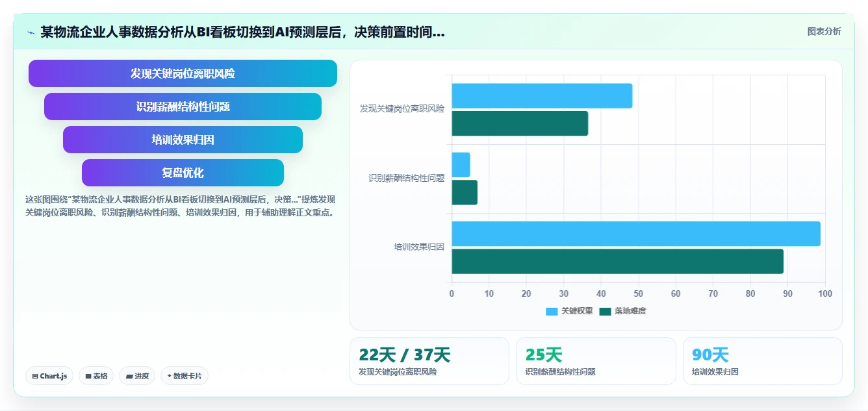Click the chart title beginning 某物流企业人事数据分析
This screenshot has width=868, height=411.
point(242,32)
